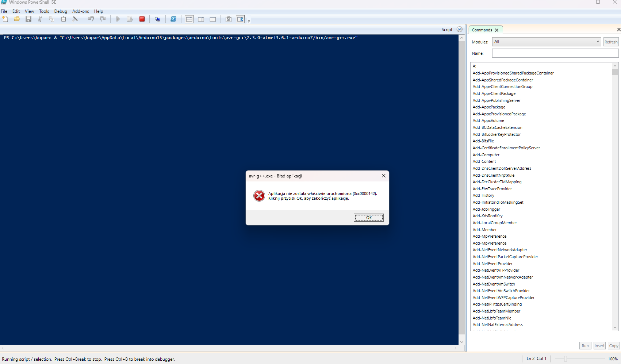This screenshot has width=621, height=364.
Task: Toggle Show Script Pane Right layout
Action: pyautogui.click(x=201, y=19)
